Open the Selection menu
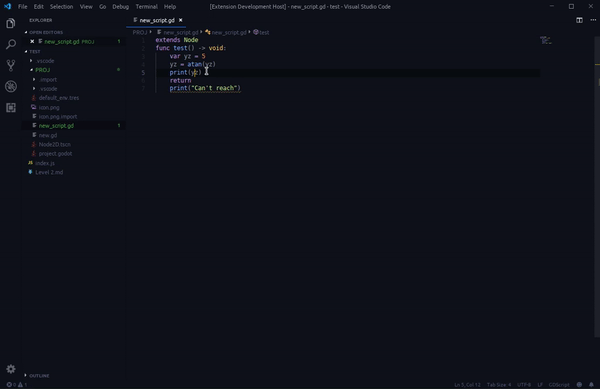Viewport: 600px width, 389px height. 61,7
